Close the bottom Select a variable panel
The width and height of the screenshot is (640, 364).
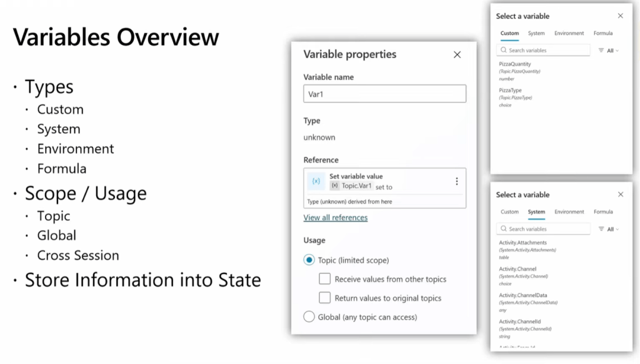(x=620, y=195)
